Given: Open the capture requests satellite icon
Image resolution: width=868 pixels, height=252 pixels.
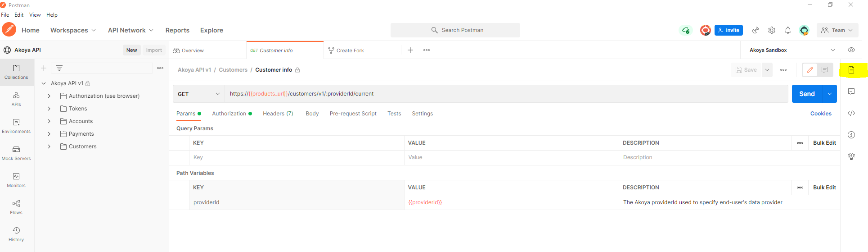Looking at the screenshot, I should click(756, 30).
